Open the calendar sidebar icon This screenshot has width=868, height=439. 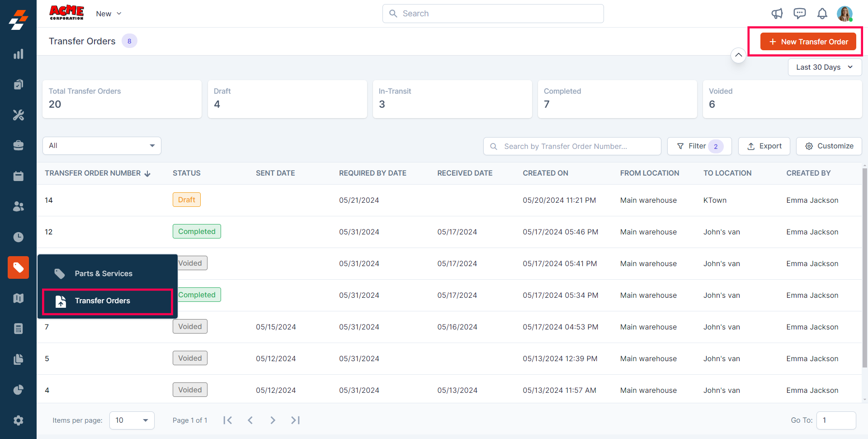point(18,176)
